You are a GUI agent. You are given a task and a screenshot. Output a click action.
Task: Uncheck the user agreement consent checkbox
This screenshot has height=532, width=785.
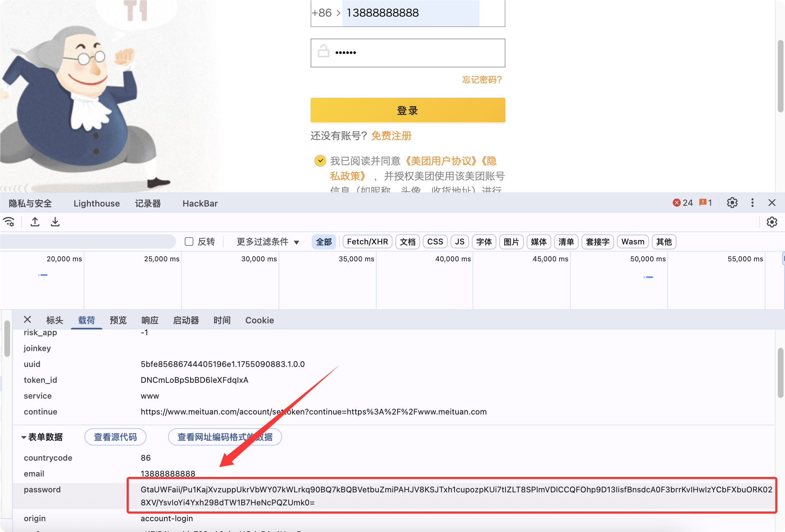(x=320, y=161)
